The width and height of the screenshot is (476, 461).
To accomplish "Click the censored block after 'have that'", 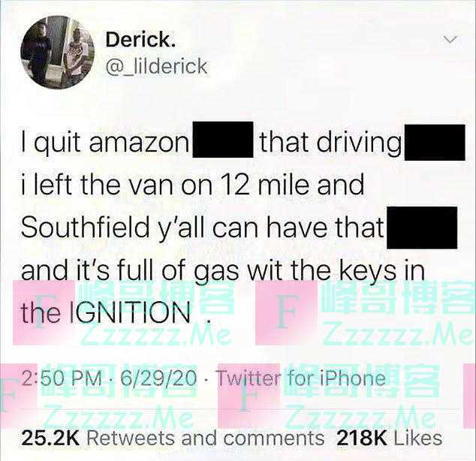I will pos(422,228).
